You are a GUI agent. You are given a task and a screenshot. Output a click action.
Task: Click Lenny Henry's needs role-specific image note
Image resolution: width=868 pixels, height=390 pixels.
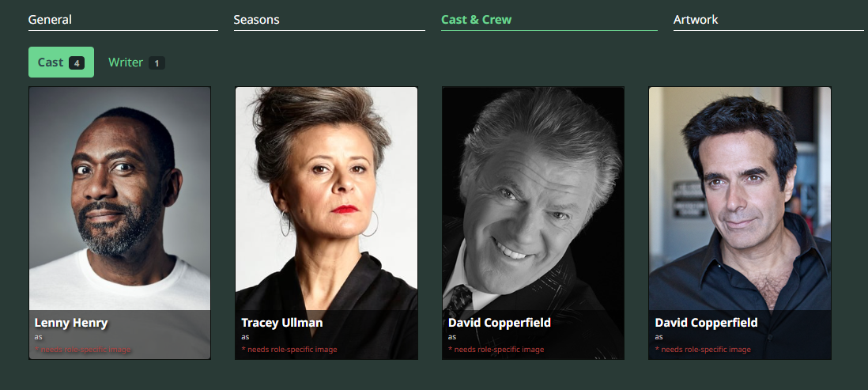(82, 350)
